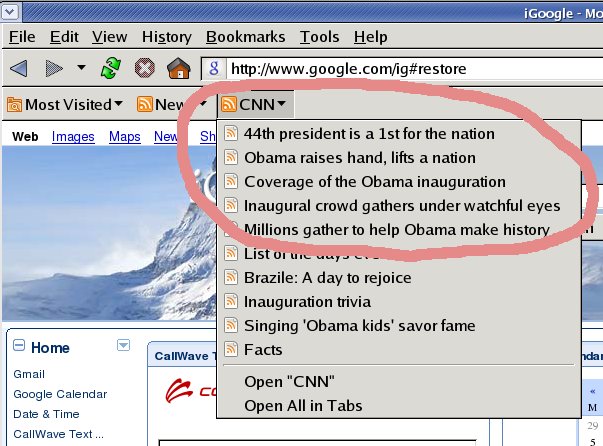Collapse the Home tab section minus icon
The image size is (603, 446).
pyautogui.click(x=19, y=345)
